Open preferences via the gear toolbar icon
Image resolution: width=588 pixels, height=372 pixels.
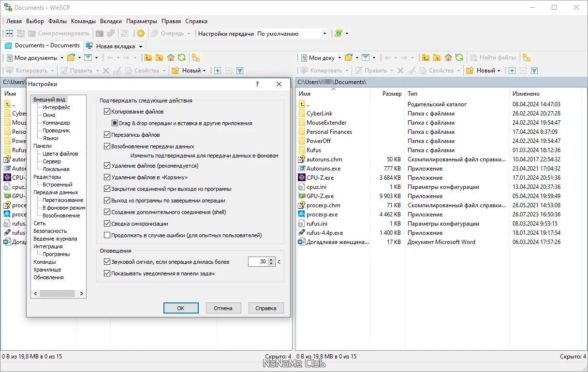(x=141, y=33)
